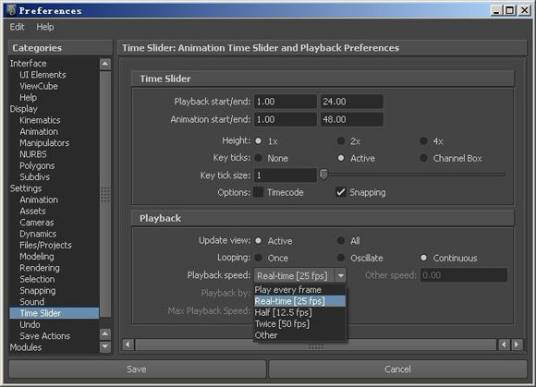Select 2x height radio button
Viewport: 536px width, 387px height.
click(341, 141)
